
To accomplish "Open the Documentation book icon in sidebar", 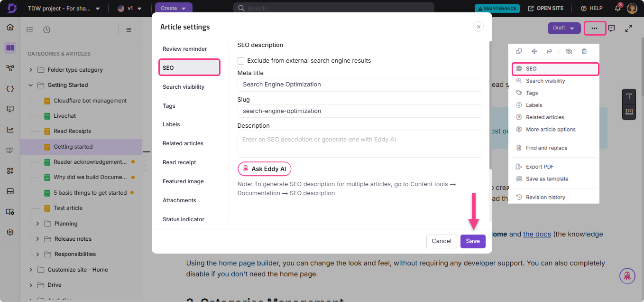I will (x=10, y=48).
